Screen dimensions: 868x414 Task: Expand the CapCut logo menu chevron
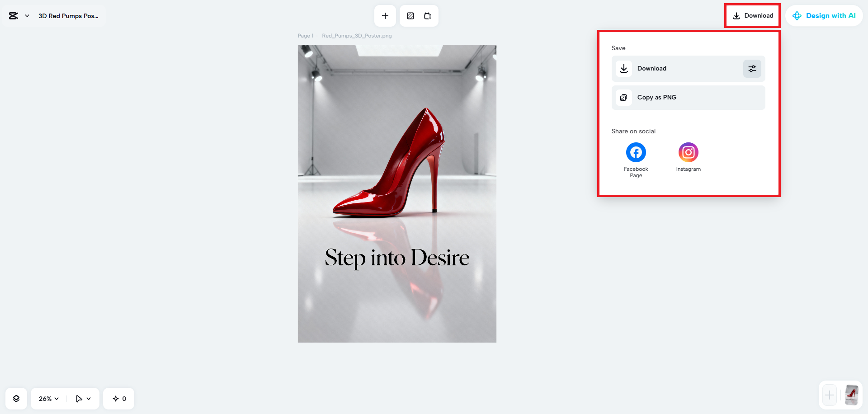click(x=27, y=16)
